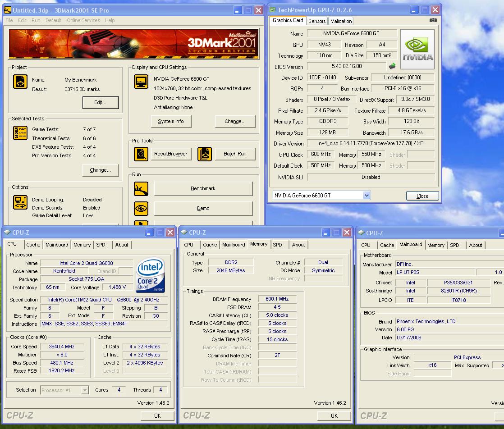Click the Display and CPU Settings monitor icon

point(141,82)
